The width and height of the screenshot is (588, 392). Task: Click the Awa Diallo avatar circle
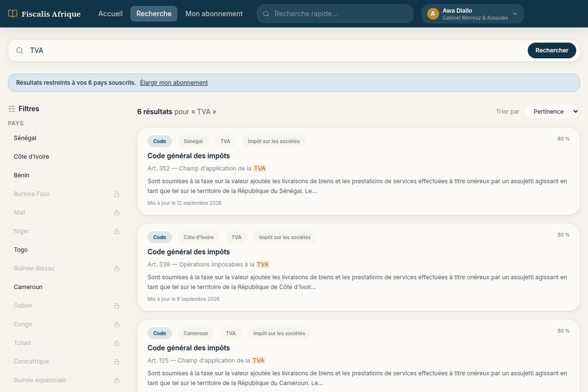click(x=433, y=14)
